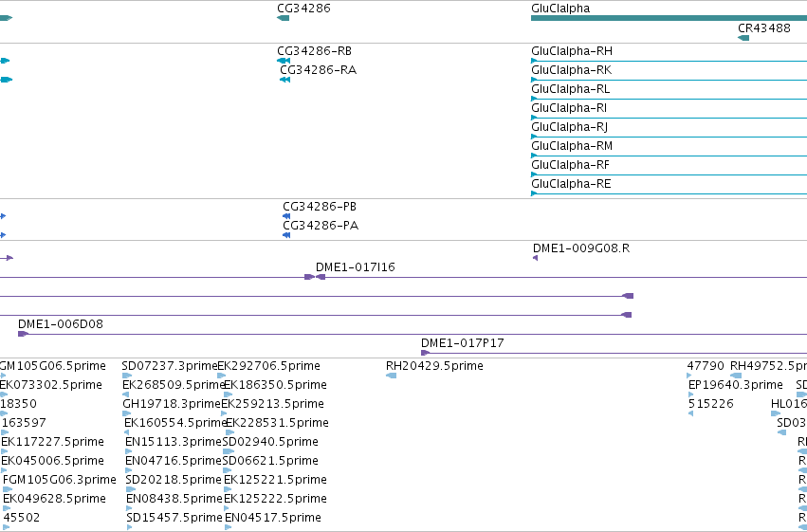This screenshot has height=532, width=807.
Task: Open transcript GluClalpha-RH
Action: [x=572, y=51]
